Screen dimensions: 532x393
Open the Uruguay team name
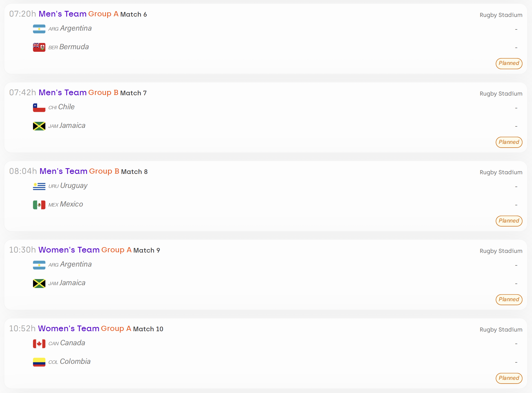pyautogui.click(x=74, y=186)
